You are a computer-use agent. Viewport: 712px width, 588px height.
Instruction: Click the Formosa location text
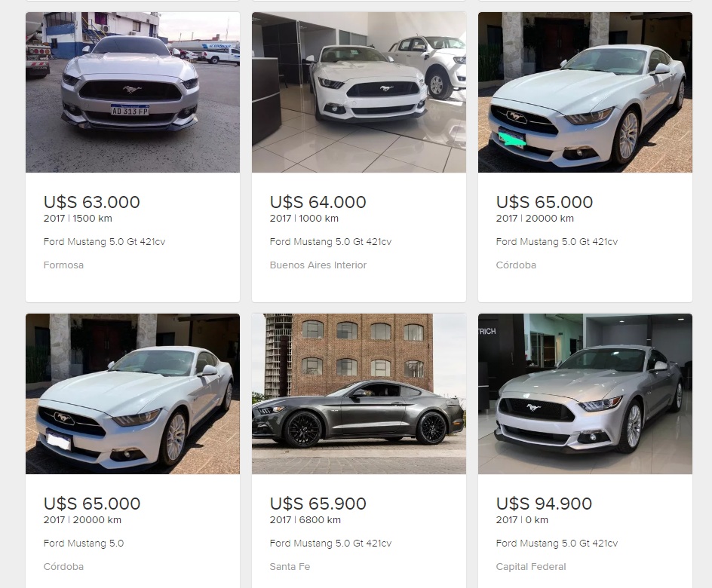coord(63,265)
